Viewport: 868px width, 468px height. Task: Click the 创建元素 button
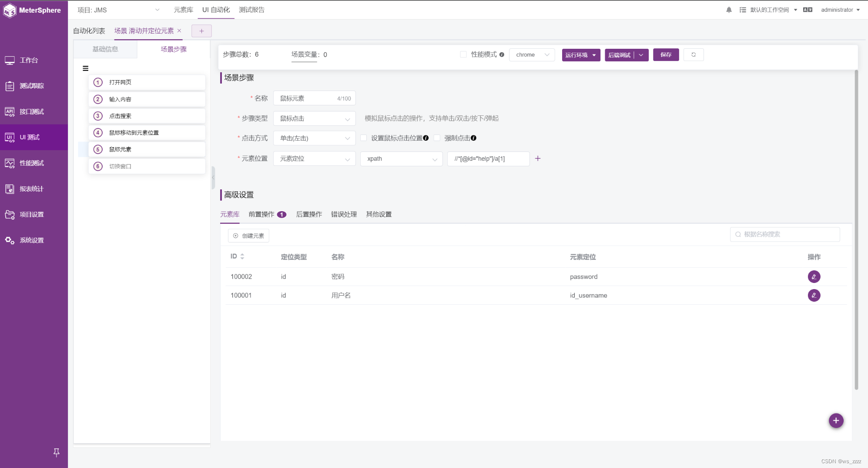tap(248, 236)
